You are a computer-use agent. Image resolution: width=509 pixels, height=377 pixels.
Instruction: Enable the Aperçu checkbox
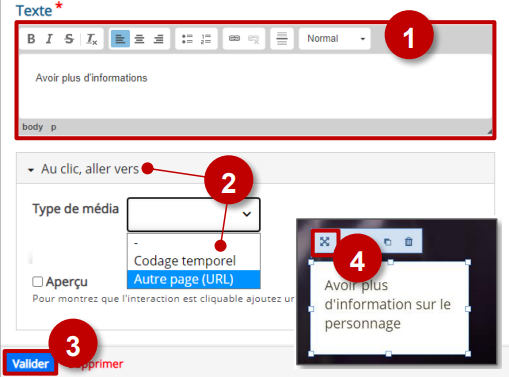(37, 282)
